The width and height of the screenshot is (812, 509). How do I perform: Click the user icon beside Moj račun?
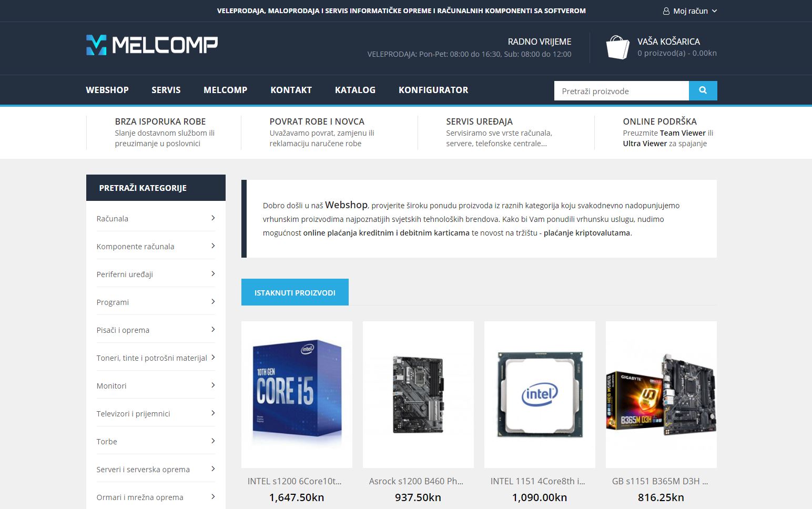tap(666, 11)
